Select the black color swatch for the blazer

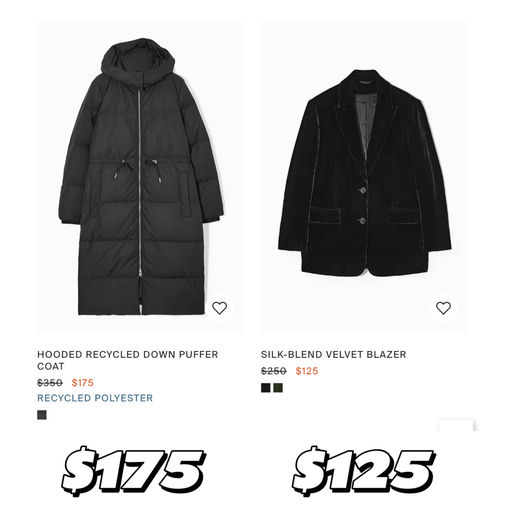266,388
